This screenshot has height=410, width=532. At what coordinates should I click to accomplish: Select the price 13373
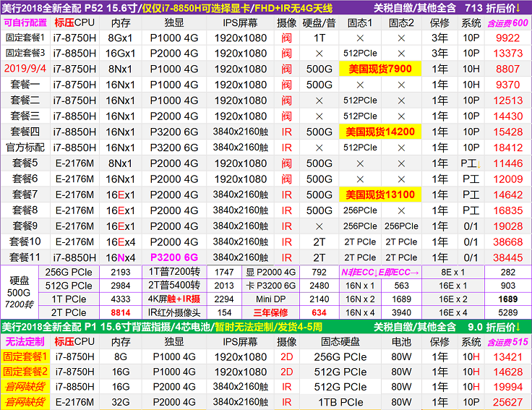click(507, 54)
